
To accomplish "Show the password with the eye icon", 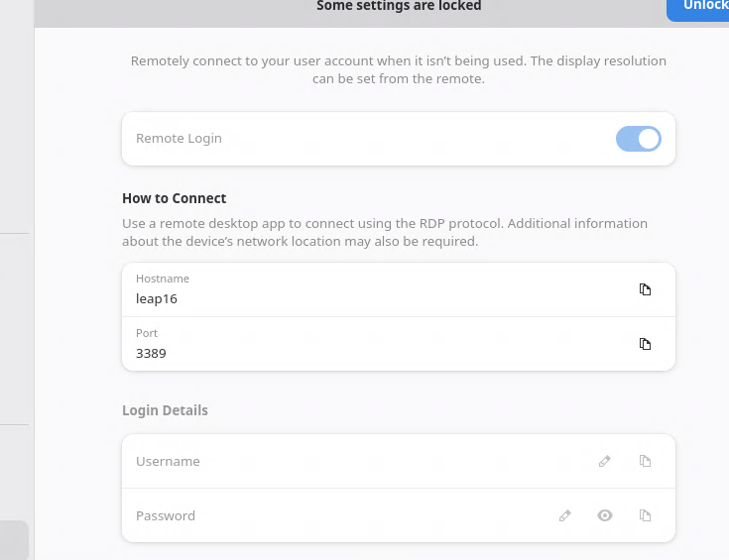I will point(605,515).
